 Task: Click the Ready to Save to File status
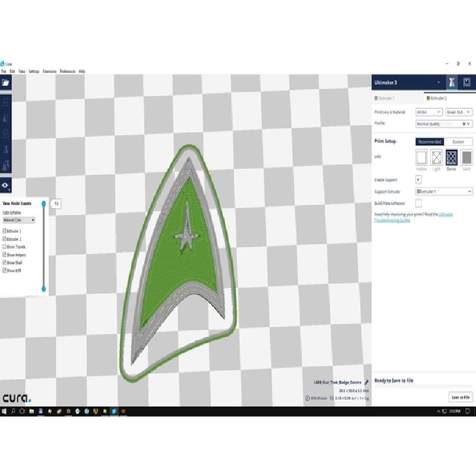394,380
